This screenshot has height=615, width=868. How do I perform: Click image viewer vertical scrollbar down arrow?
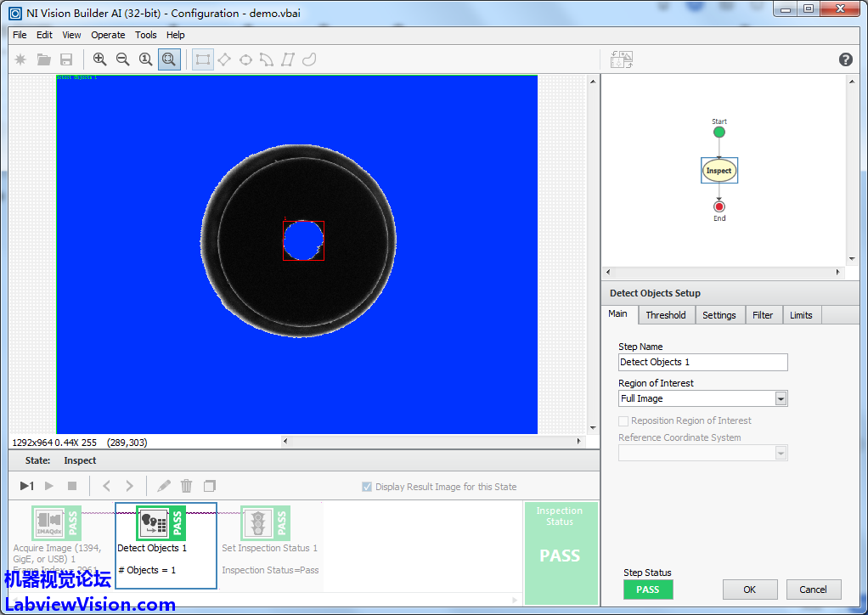click(593, 428)
